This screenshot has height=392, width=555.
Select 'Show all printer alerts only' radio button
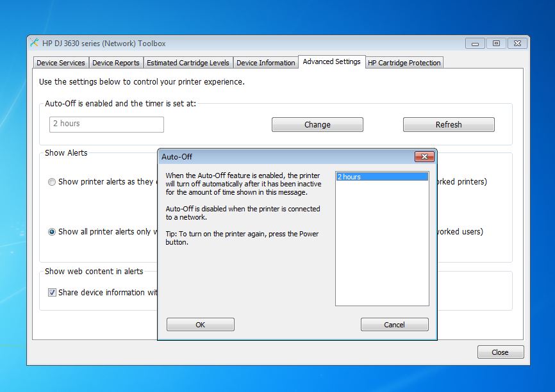(52, 232)
